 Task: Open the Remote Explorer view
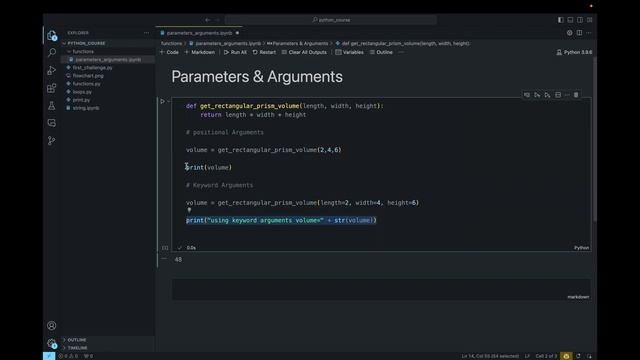click(x=51, y=123)
